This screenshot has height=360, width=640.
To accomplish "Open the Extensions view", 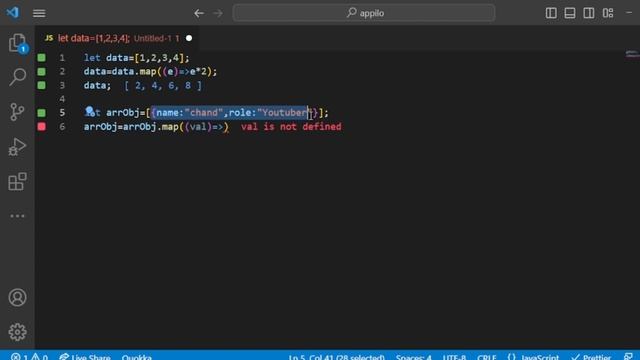I will click(17, 182).
